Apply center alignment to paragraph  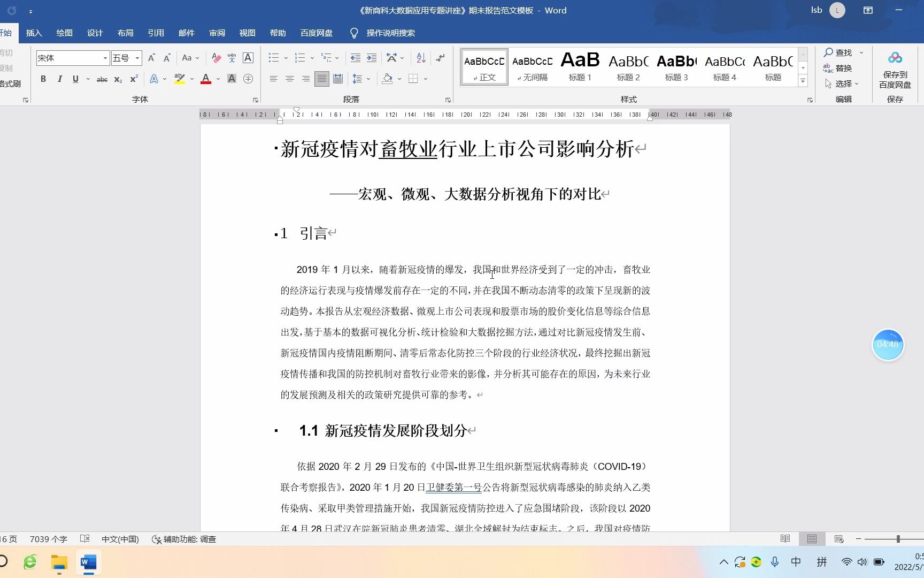click(289, 79)
